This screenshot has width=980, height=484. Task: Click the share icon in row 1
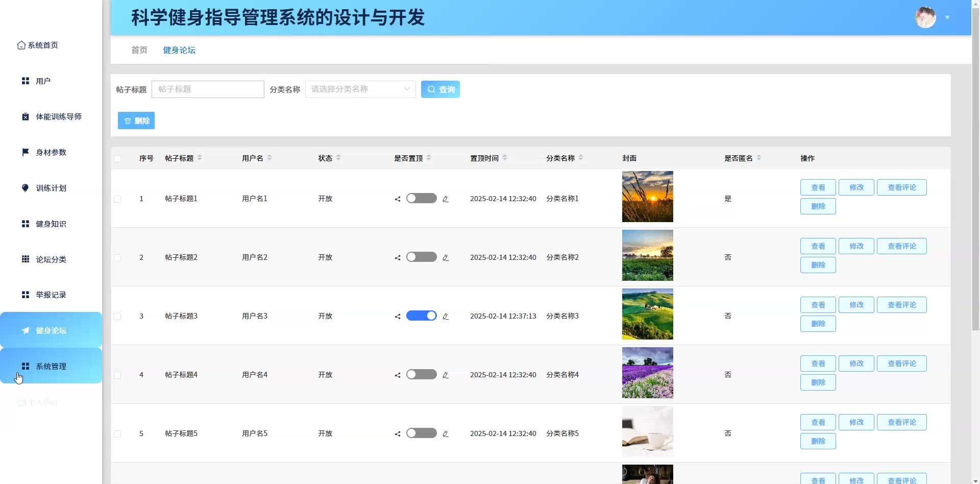click(x=398, y=199)
